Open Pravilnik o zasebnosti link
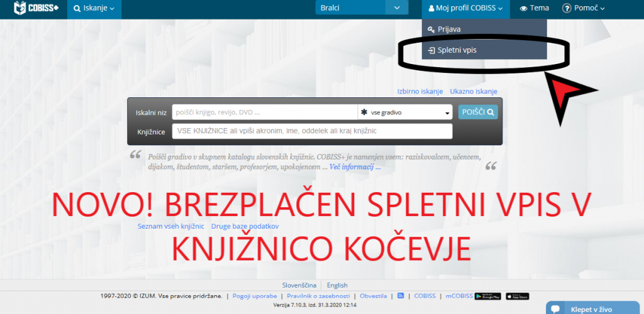Image resolution: width=644 pixels, height=314 pixels. [x=318, y=296]
